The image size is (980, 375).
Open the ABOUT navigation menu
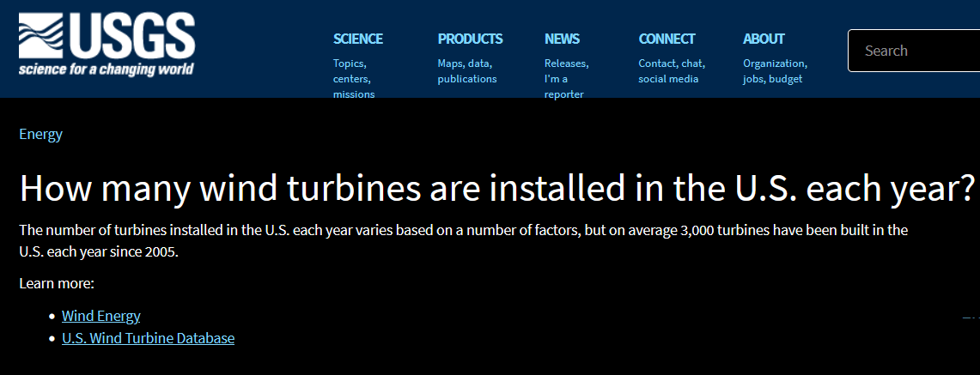(764, 39)
